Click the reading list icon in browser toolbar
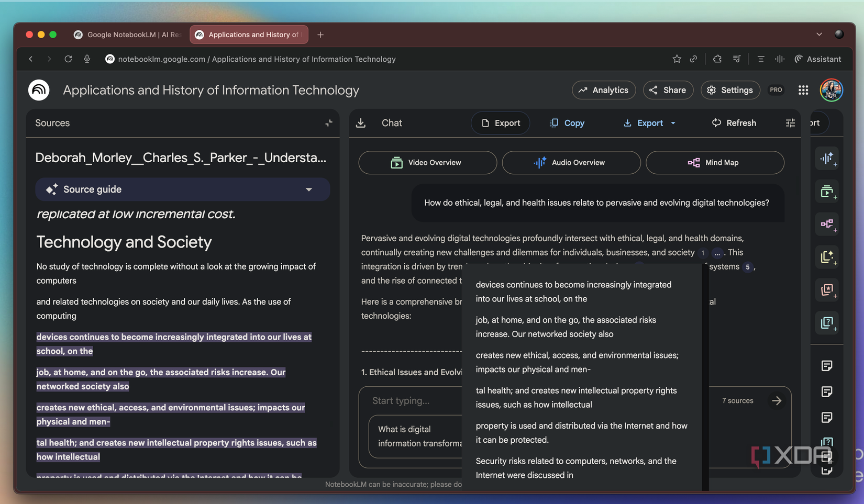Screen dimensions: 864x504 737,59
